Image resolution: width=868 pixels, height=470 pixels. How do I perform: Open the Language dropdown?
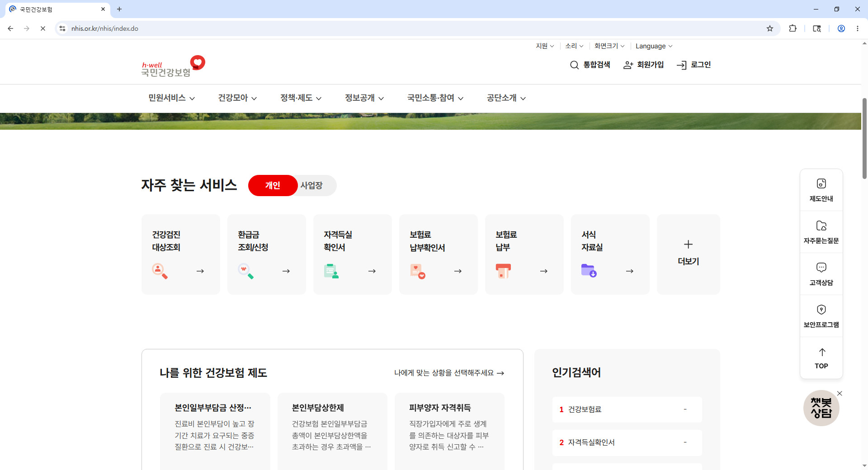654,46
